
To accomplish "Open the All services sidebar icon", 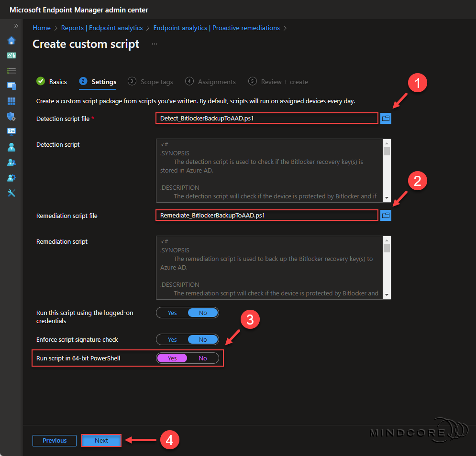I will (11, 70).
